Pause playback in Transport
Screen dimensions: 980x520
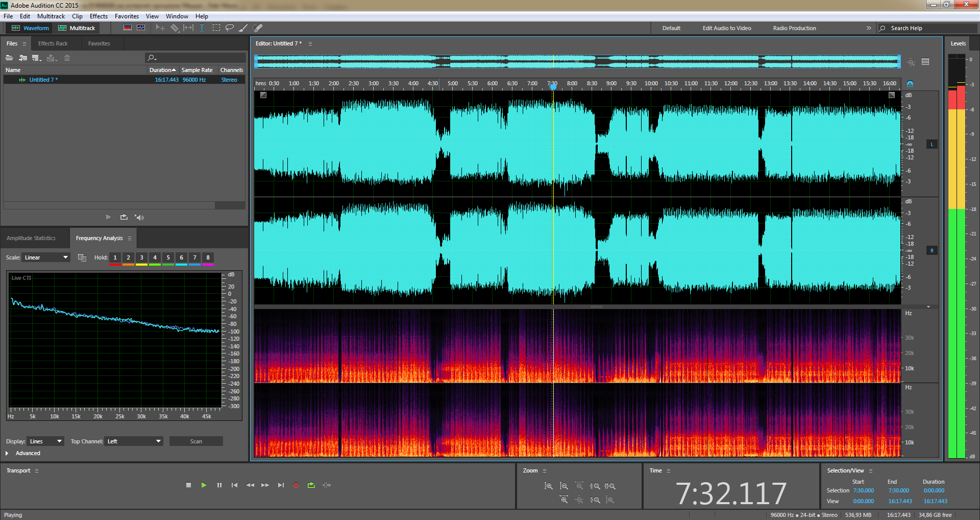point(219,485)
